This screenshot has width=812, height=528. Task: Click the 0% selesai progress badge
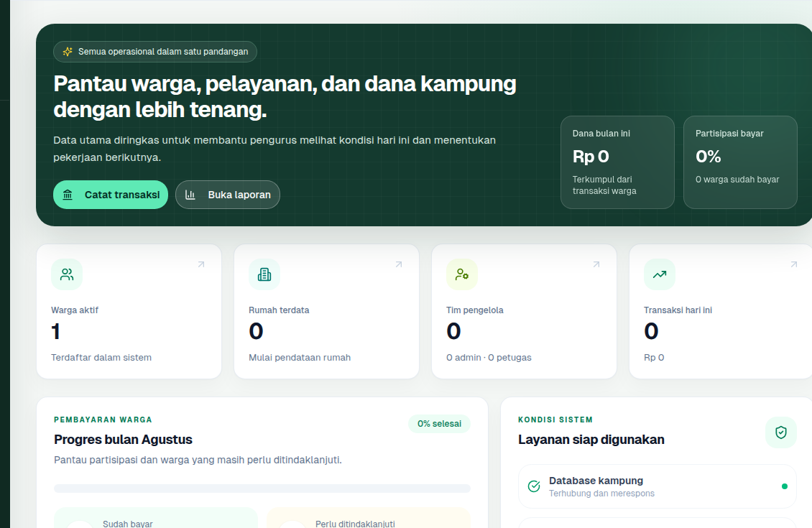439,423
